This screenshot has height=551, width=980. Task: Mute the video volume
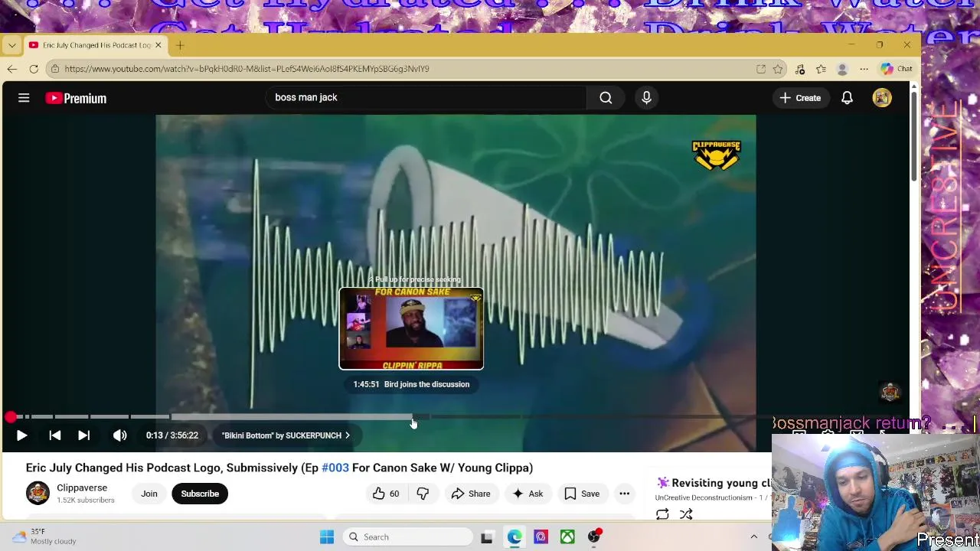(120, 435)
